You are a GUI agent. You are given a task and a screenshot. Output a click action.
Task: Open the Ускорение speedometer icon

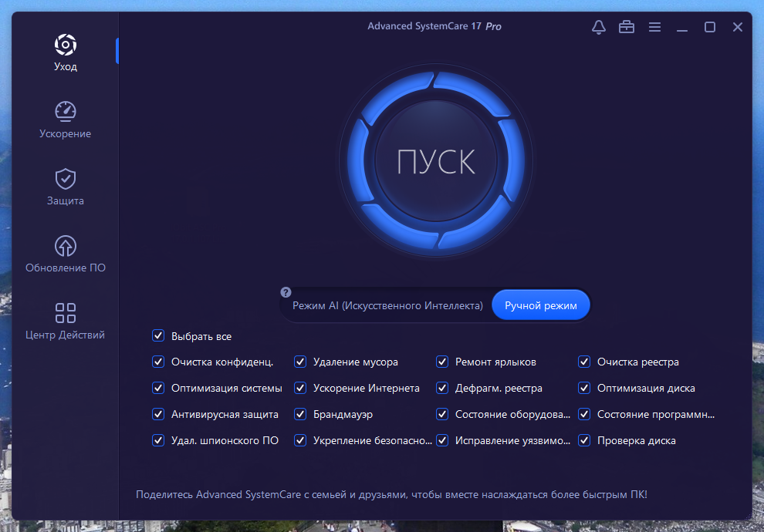(66, 112)
